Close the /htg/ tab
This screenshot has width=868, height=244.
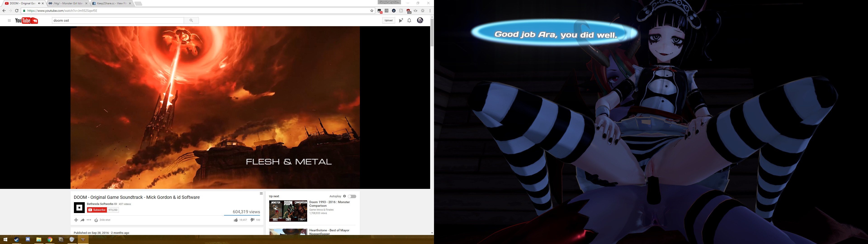coord(86,3)
